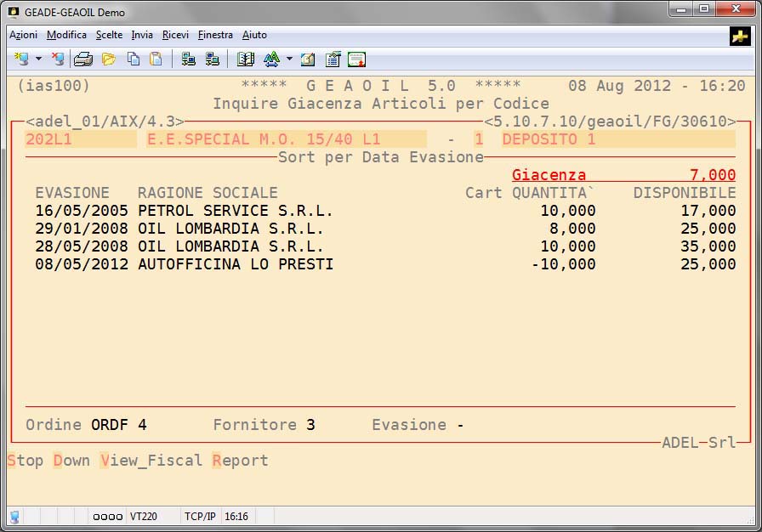Expand the new connection dropdown arrow
The image size is (762, 532).
(38, 59)
